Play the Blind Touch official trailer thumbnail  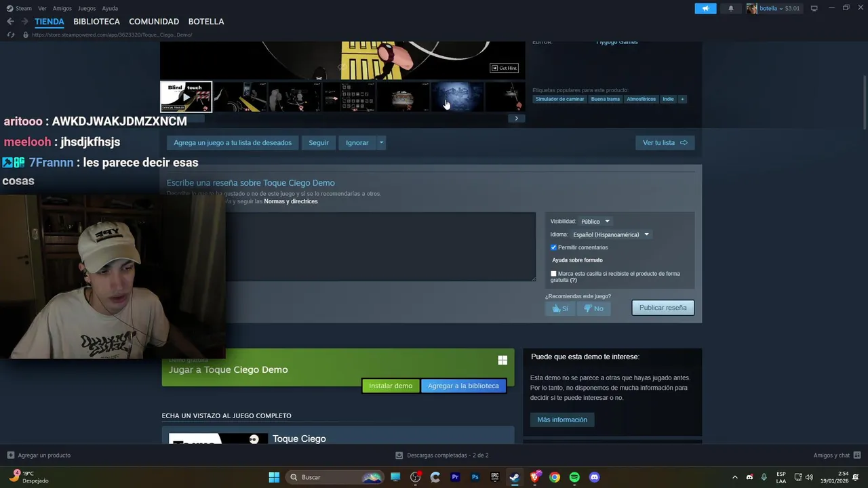click(x=186, y=97)
